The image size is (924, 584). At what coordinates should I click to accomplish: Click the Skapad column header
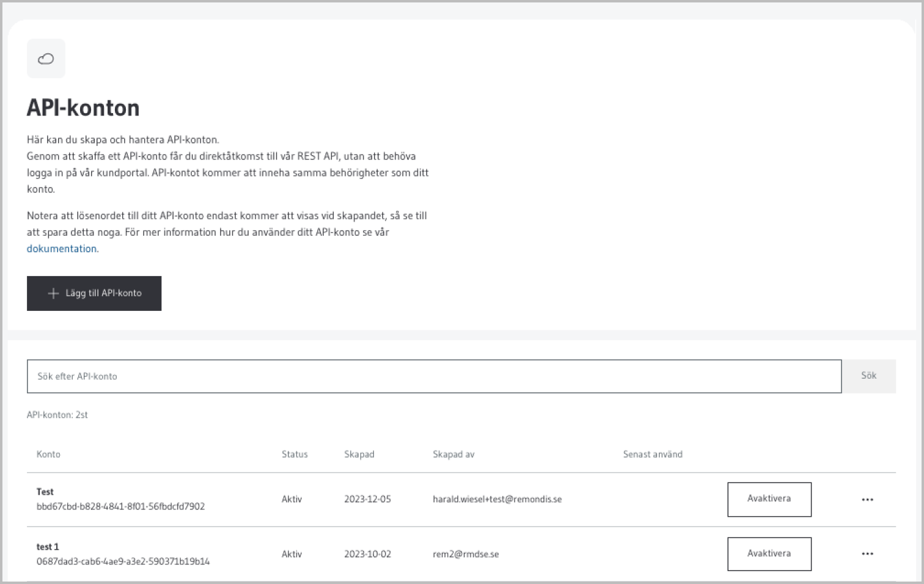(359, 454)
